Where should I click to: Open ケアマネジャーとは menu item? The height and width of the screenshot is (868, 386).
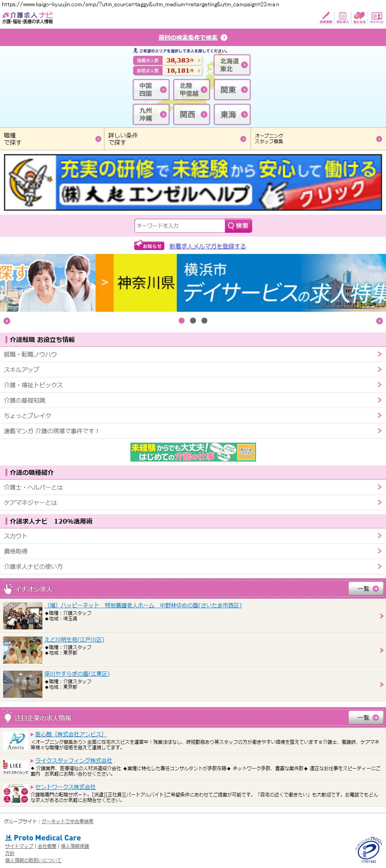coord(193,502)
